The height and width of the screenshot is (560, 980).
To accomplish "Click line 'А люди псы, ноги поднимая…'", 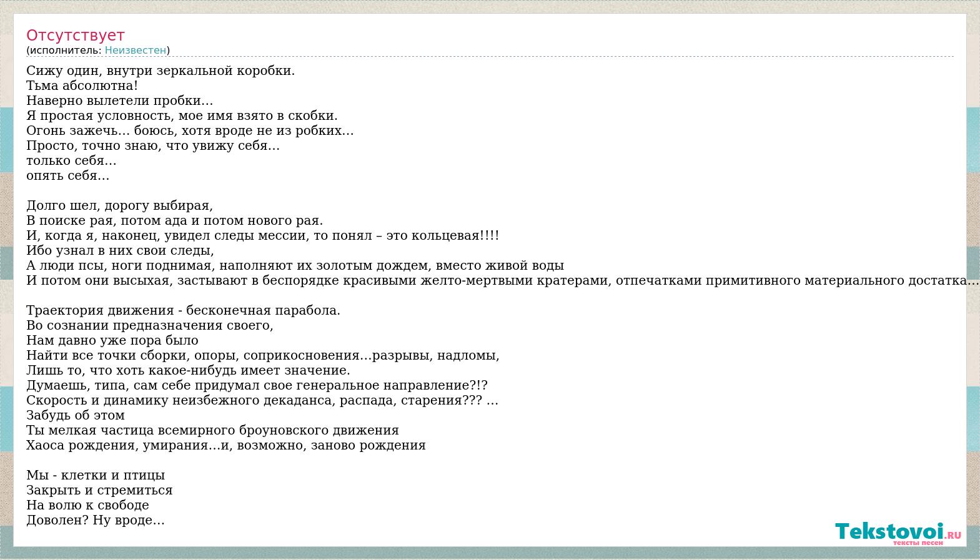I will (295, 265).
